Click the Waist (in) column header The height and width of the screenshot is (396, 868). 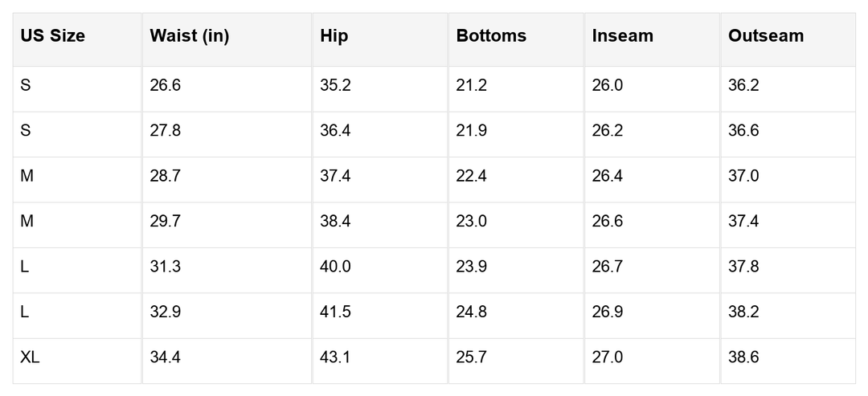pos(190,36)
